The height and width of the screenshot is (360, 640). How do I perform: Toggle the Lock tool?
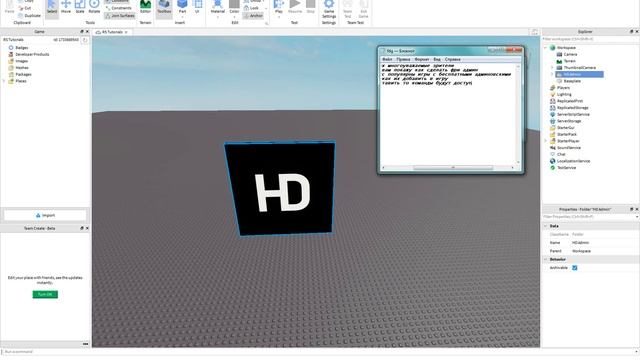point(251,8)
